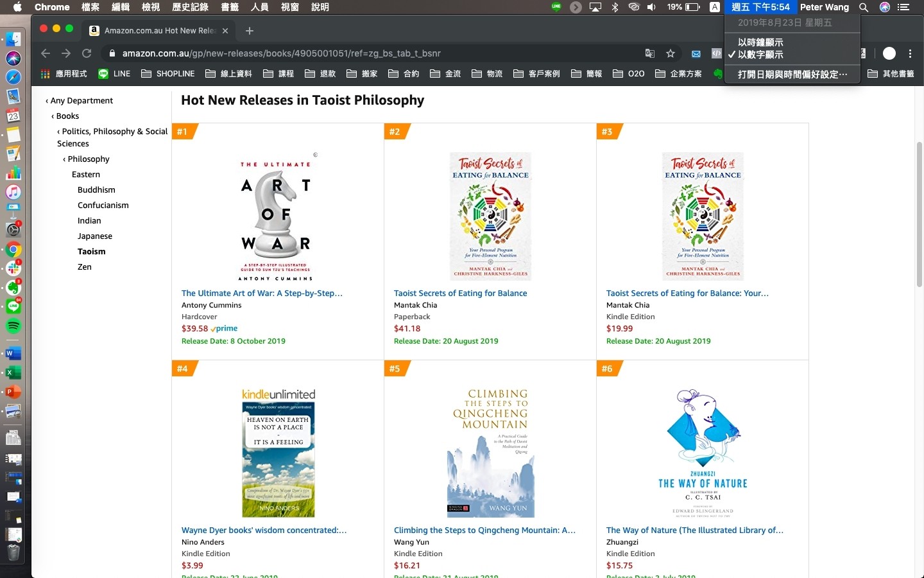Click the page vertical scrollbar
The image size is (924, 578).
(x=920, y=214)
